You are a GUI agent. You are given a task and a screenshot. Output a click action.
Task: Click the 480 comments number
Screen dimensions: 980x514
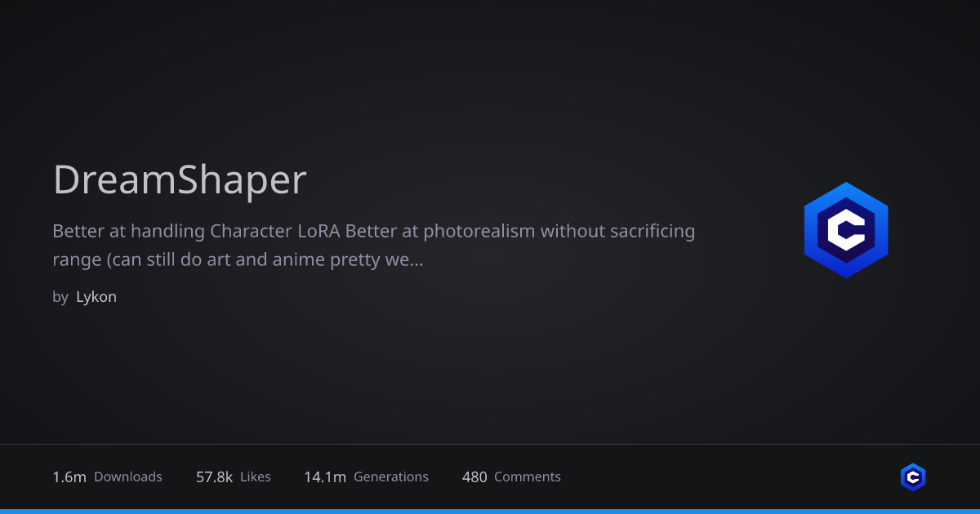coord(474,477)
